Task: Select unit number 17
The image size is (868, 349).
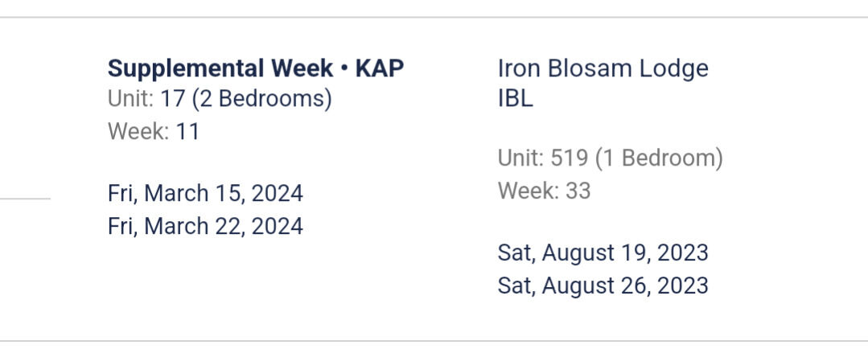Action: 173,100
